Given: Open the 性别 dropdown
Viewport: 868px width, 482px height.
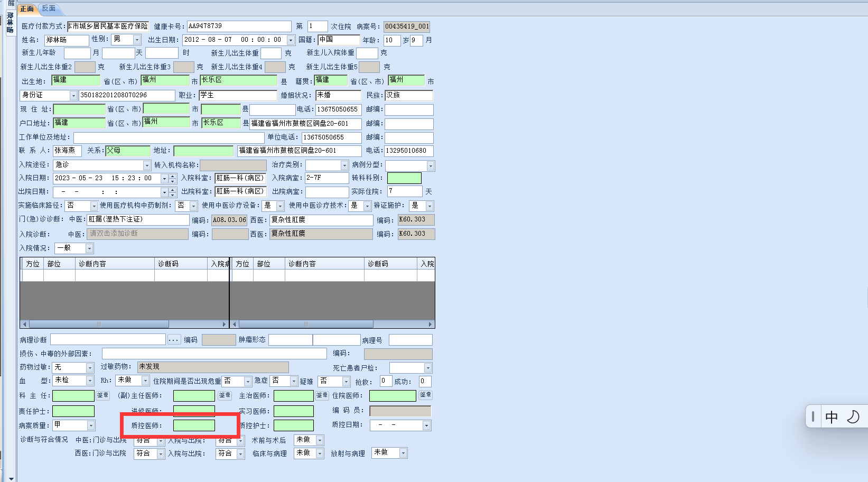Looking at the screenshot, I should [137, 40].
